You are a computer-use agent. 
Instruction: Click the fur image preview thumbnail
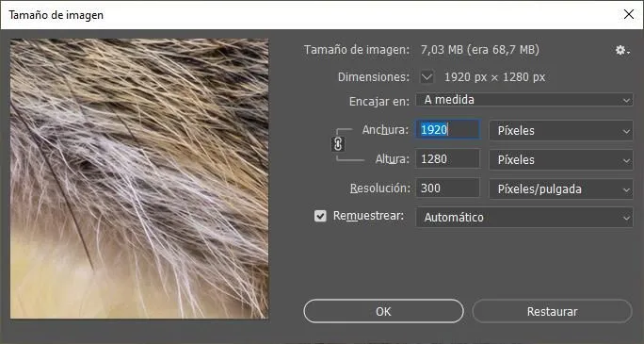[139, 178]
